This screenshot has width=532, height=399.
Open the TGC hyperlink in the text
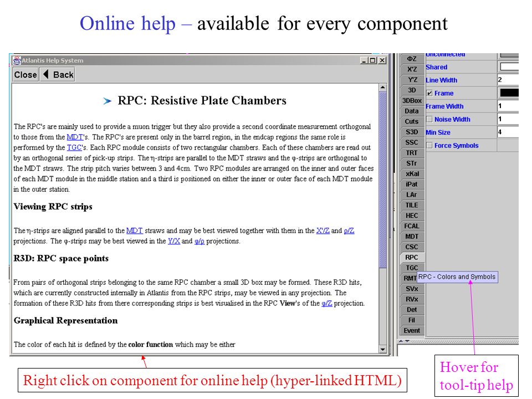(74, 147)
